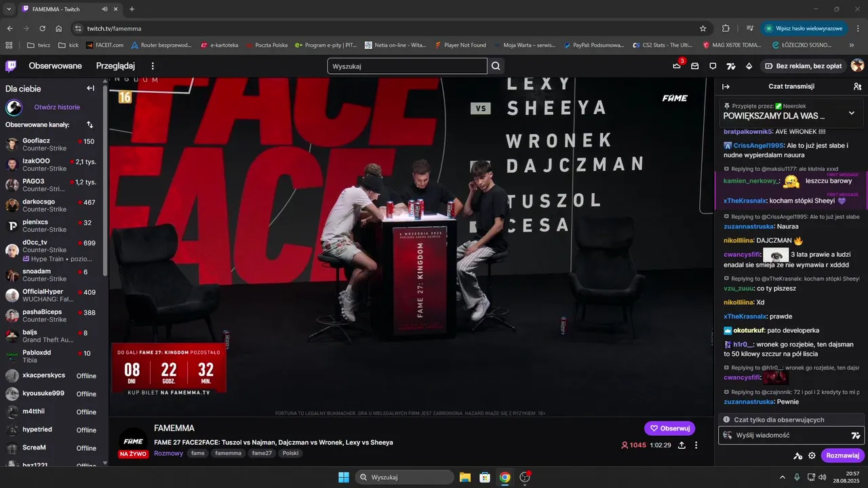Open chat settings gear icon
This screenshot has width=868, height=488.
[x=812, y=455]
